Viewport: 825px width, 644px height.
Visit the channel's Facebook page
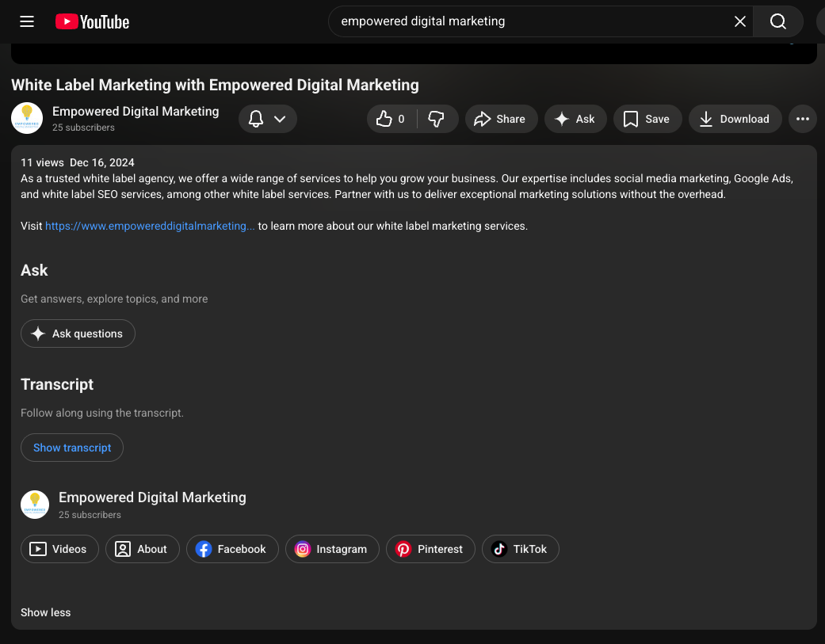[x=231, y=548]
